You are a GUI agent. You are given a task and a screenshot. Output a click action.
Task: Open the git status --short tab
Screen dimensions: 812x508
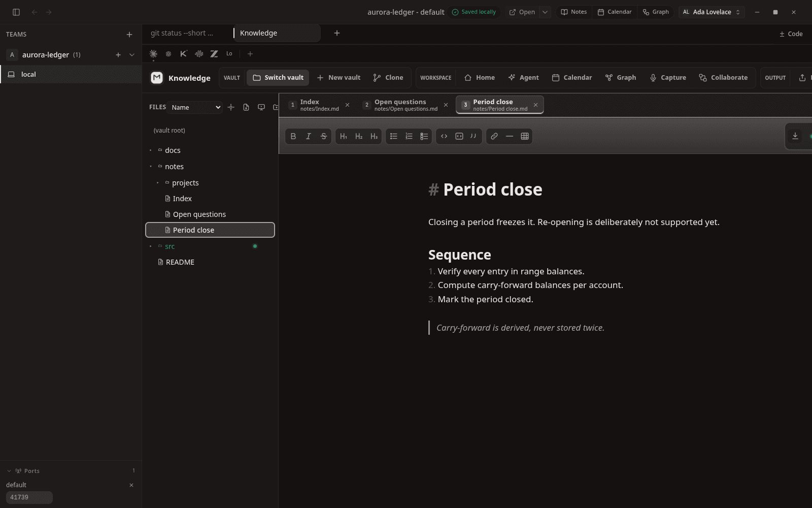coord(182,33)
